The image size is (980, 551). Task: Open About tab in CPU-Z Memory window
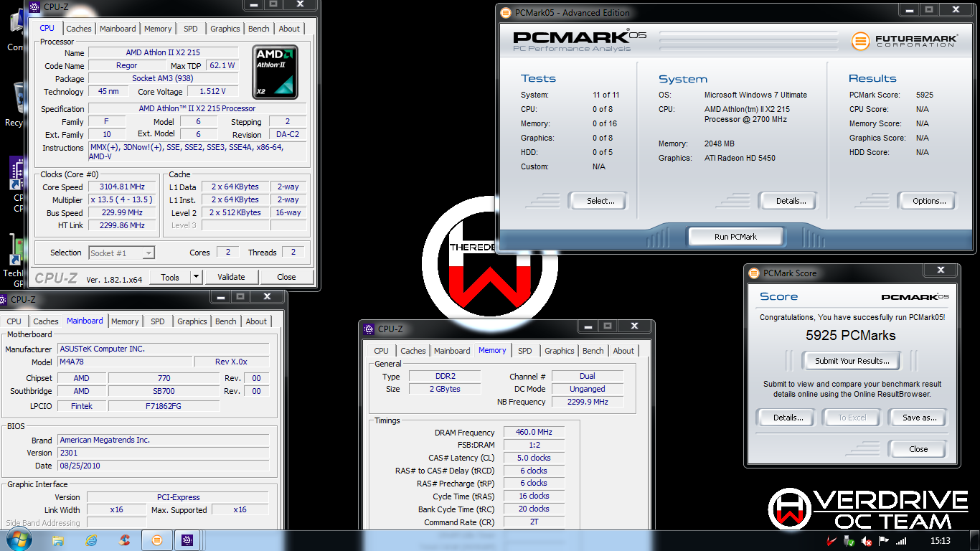tap(623, 351)
